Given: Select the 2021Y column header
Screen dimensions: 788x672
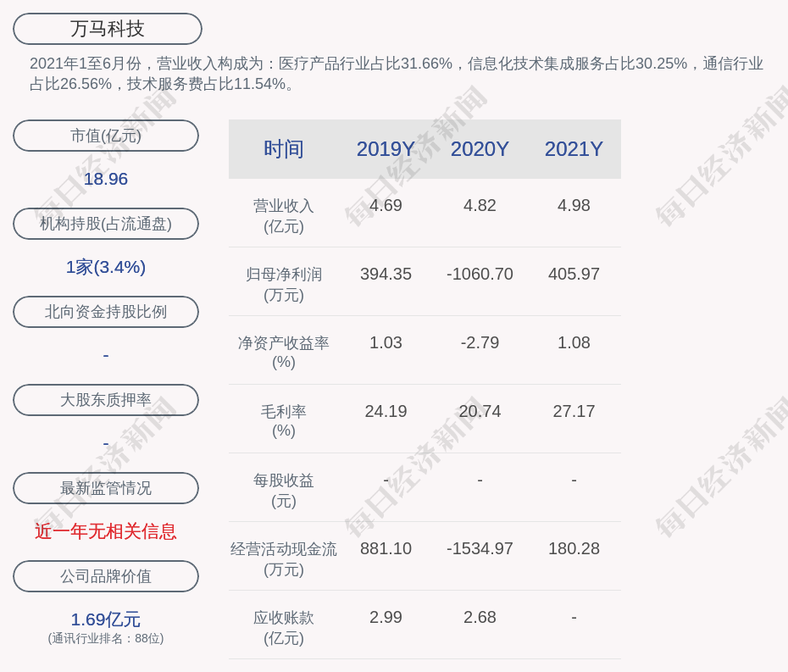Looking at the screenshot, I should point(574,149).
